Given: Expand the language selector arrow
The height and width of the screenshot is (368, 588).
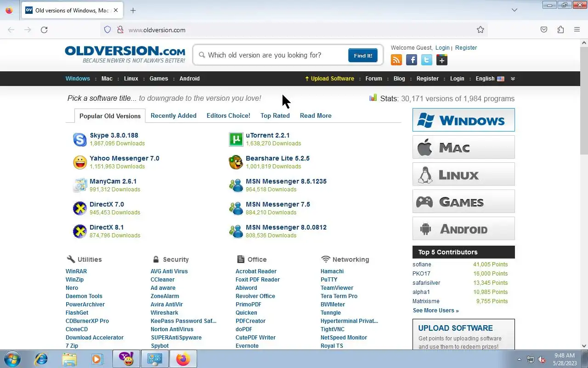Looking at the screenshot, I should coord(513,79).
